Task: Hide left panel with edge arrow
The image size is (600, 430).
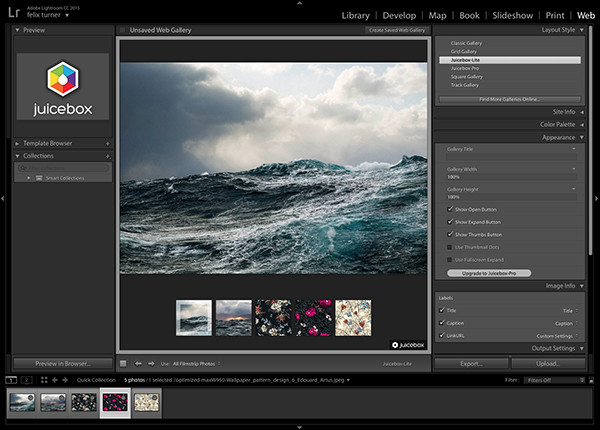Action: click(x=3, y=198)
